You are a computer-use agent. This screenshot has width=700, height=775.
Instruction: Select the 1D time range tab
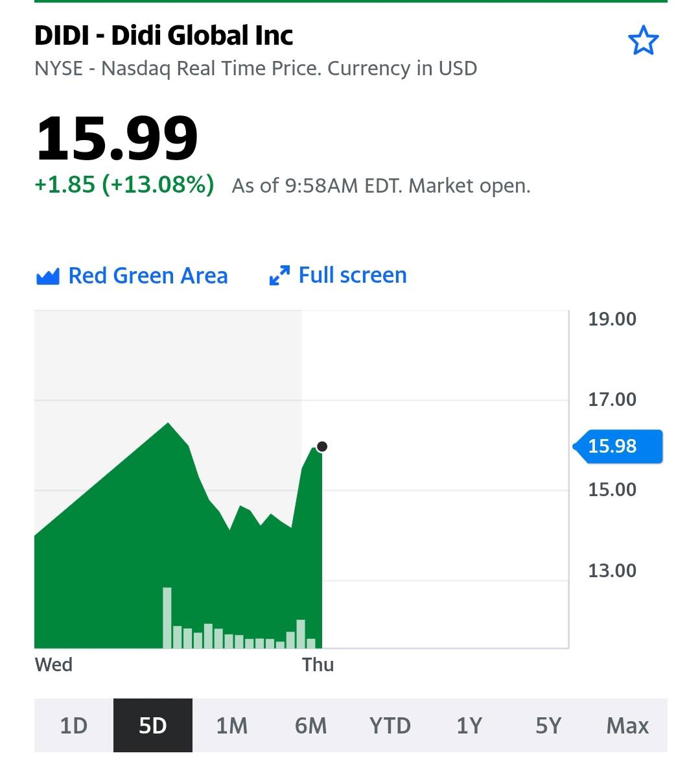tap(74, 725)
